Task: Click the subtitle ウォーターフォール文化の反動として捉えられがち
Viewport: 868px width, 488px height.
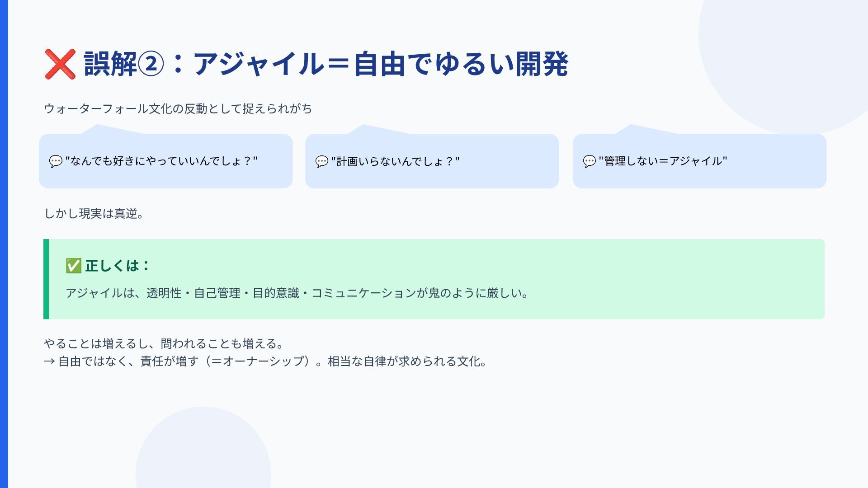Action: [178, 109]
